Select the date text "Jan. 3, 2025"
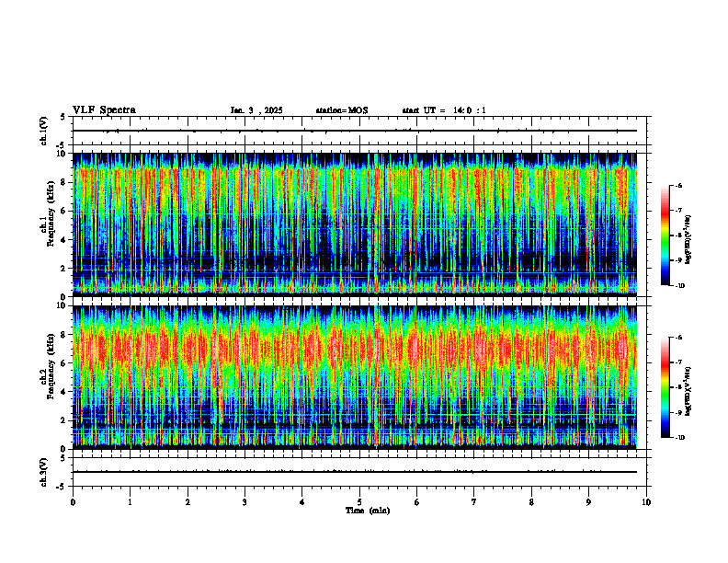 [x=256, y=110]
